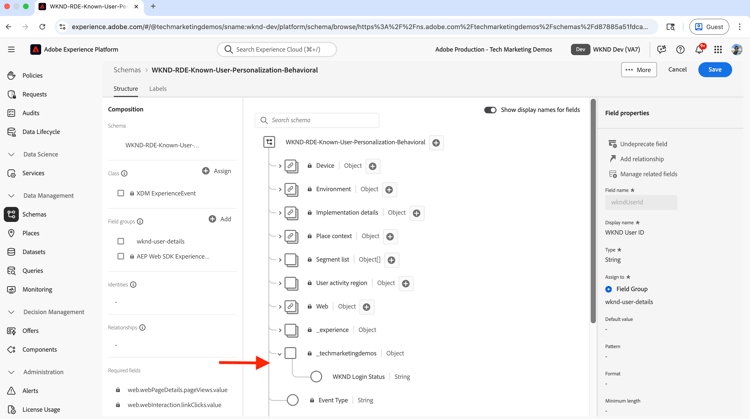Open Queries in the sidebar

point(33,271)
